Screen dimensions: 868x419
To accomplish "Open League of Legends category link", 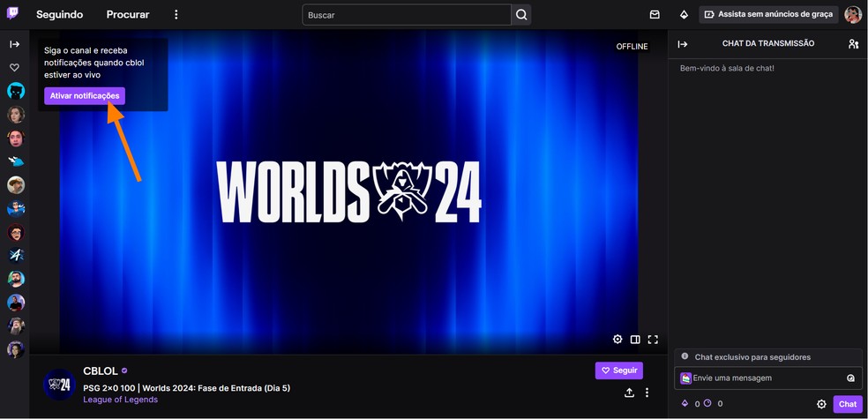I will coord(121,400).
